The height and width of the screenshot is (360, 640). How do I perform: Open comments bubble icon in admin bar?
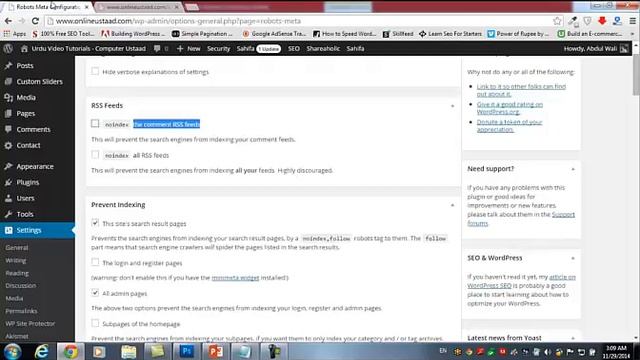click(x=157, y=49)
